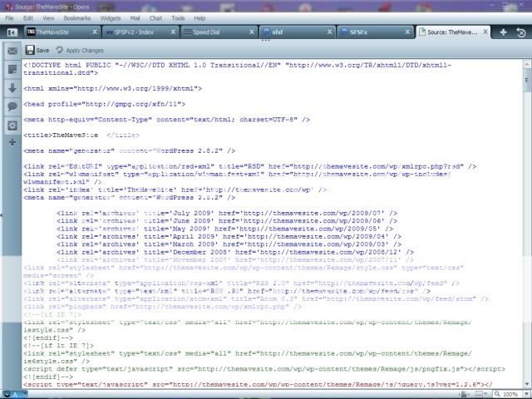Open the Chat speech-bubble panel
Viewport: 532px width, 399px height.
pos(12,106)
